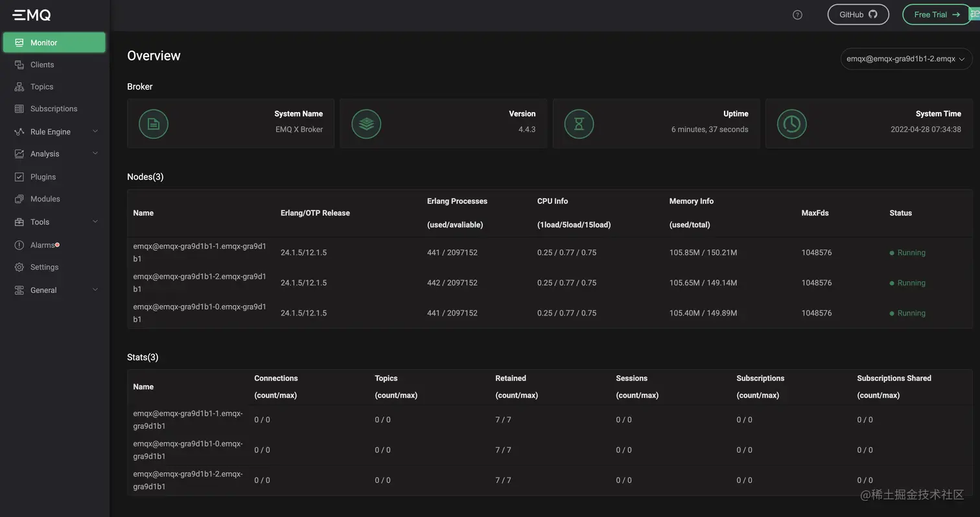Click the GitHub octocat icon
Screen dimensions: 980x517
tap(873, 14)
